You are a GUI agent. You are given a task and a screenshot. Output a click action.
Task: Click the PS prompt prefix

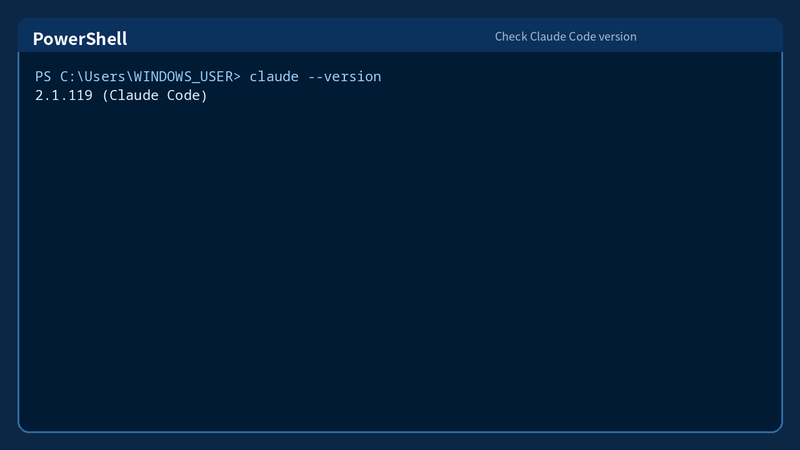pos(43,77)
